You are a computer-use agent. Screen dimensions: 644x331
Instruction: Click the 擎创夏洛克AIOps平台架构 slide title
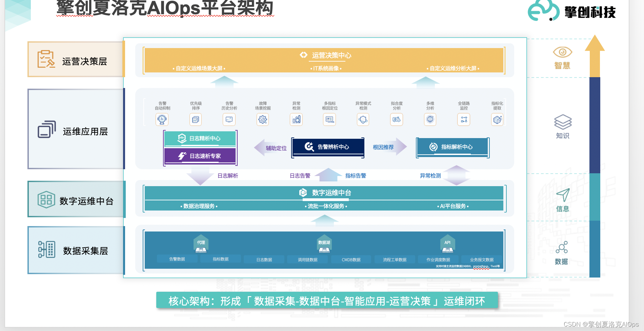tap(165, 8)
